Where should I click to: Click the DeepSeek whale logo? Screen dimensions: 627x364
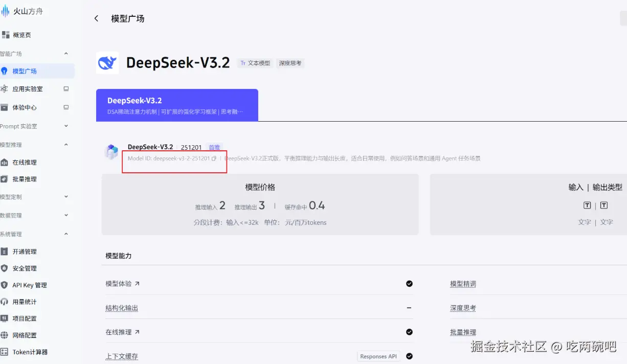[x=107, y=62]
